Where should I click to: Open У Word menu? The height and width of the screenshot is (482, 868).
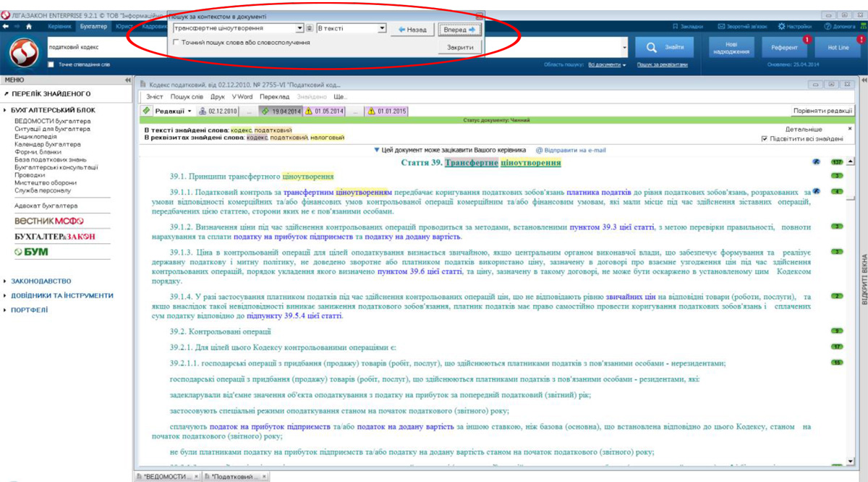click(242, 96)
